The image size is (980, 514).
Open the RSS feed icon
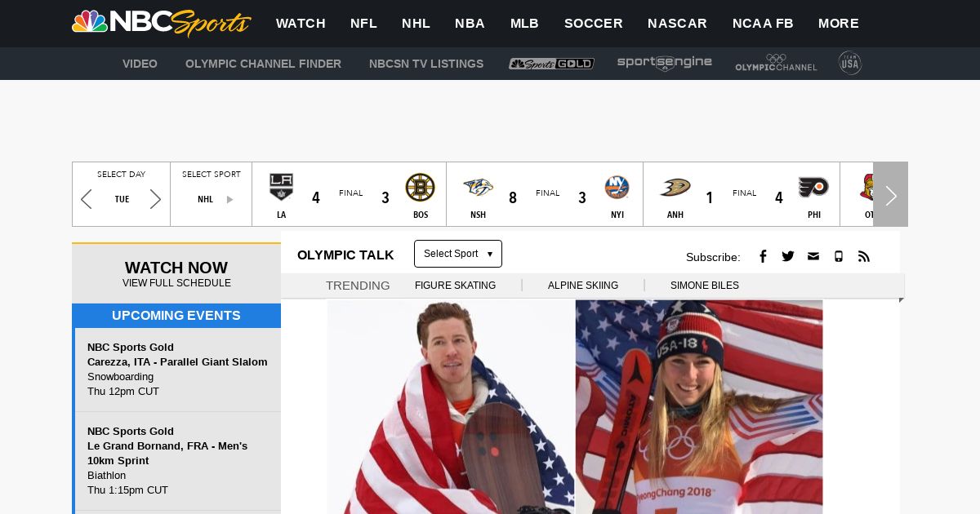[864, 256]
